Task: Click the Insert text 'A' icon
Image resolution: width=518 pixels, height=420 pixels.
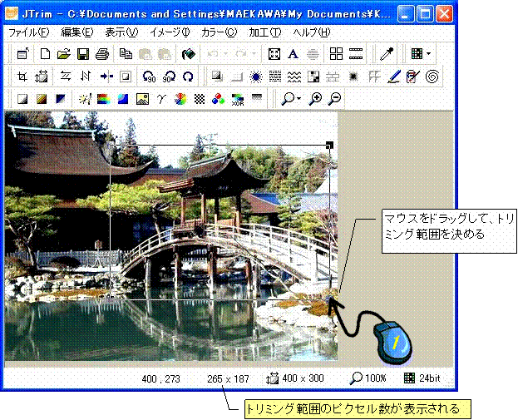Action: (294, 54)
